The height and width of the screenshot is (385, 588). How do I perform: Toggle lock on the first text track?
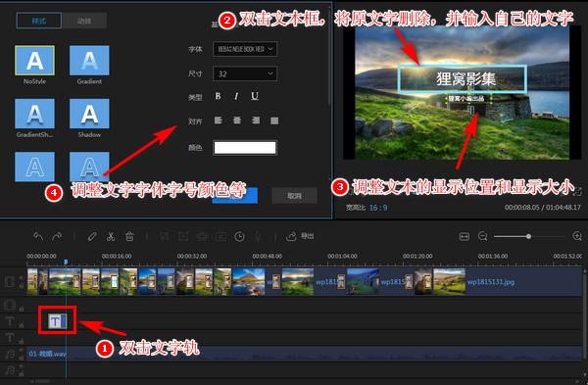click(22, 325)
